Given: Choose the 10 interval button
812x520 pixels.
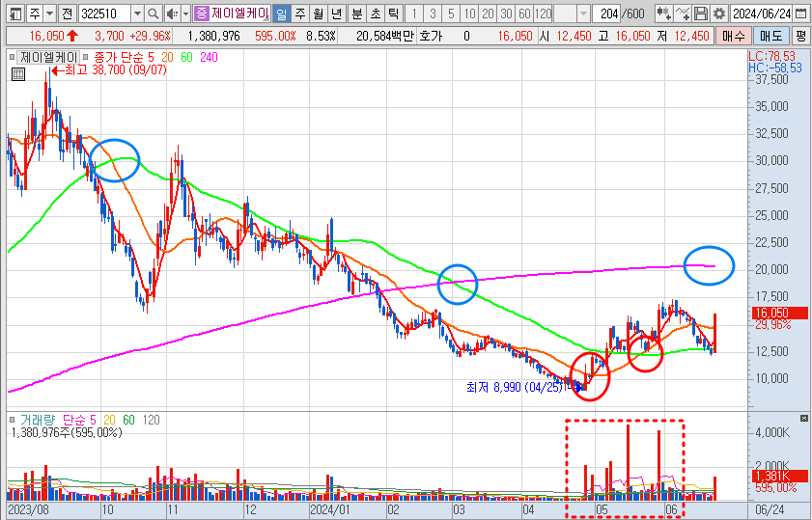Looking at the screenshot, I should coord(469,14).
